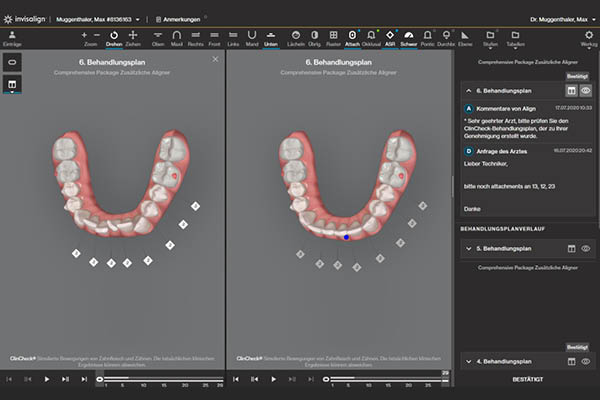Open 5. Behandlungsplan in split view

(x=571, y=248)
